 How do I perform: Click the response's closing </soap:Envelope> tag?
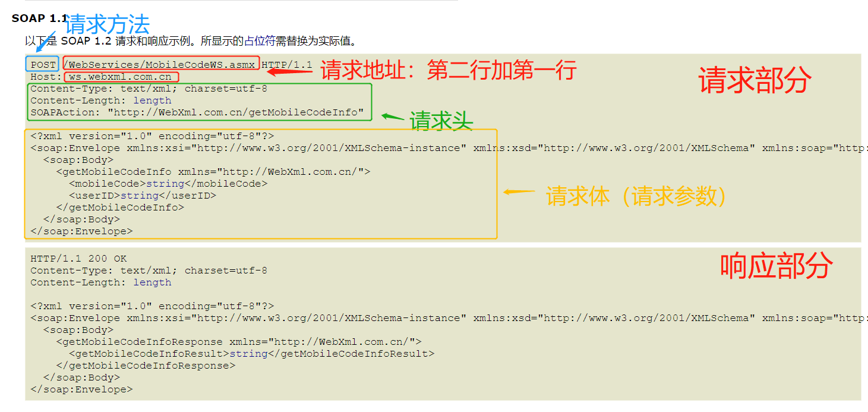click(82, 389)
